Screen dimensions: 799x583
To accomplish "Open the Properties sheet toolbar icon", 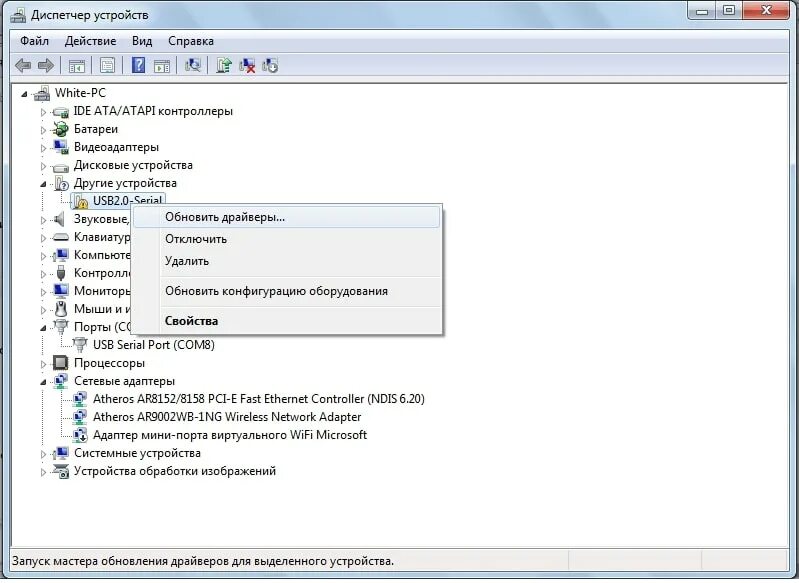I will tap(108, 65).
